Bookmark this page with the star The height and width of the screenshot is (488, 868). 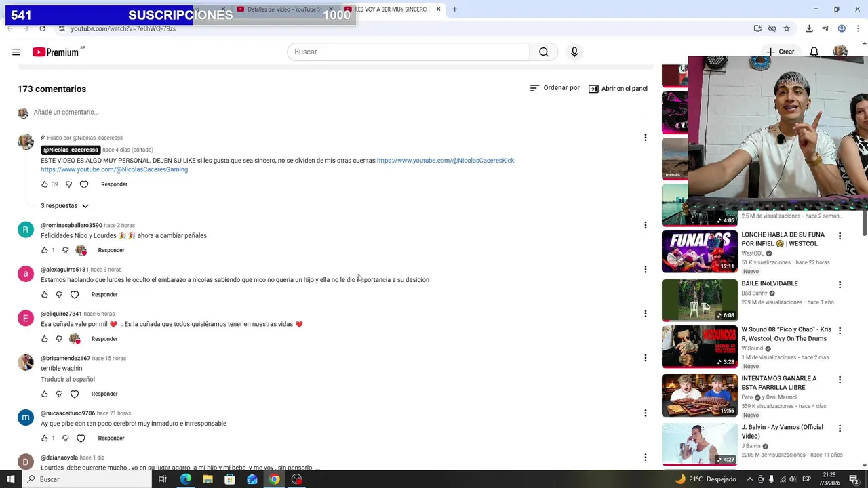787,28
